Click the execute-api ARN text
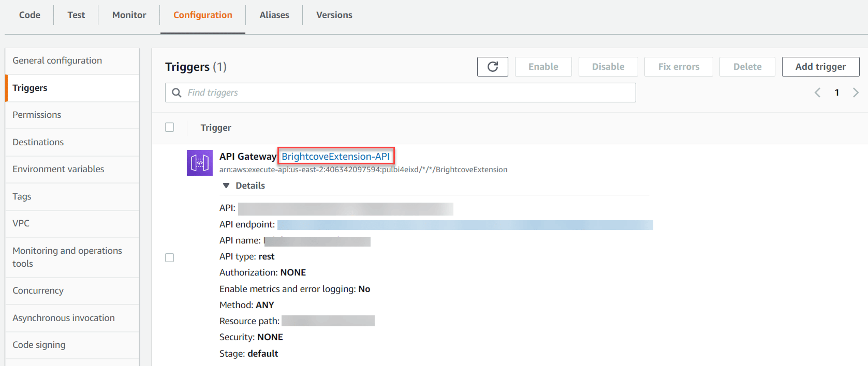 pyautogui.click(x=363, y=170)
